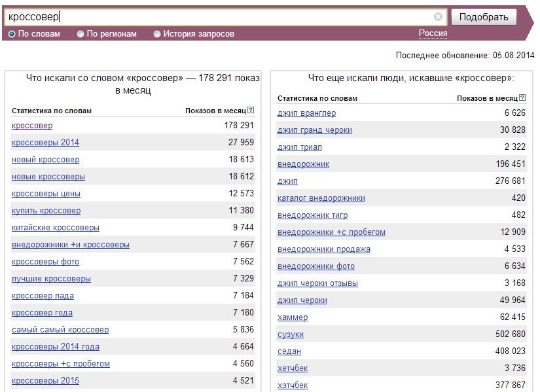Screen dimensions: 540x392
Task: Click the "кроссовер лада" keyword
Action: point(43,296)
